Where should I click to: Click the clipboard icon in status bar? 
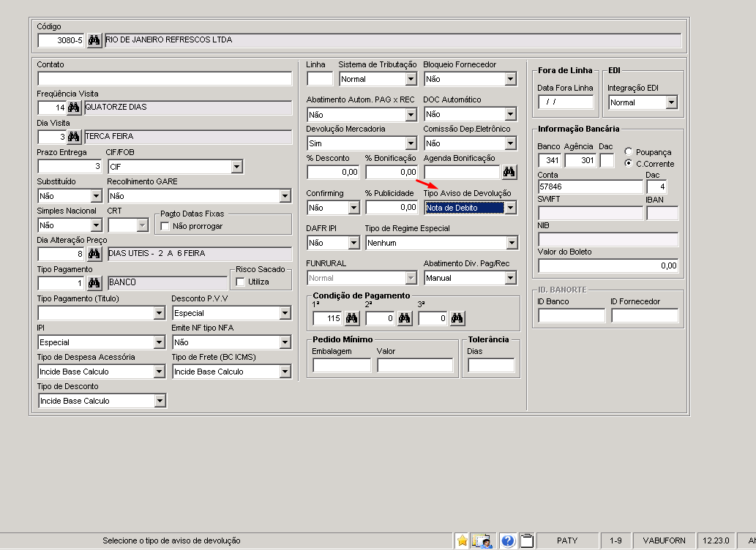click(527, 540)
